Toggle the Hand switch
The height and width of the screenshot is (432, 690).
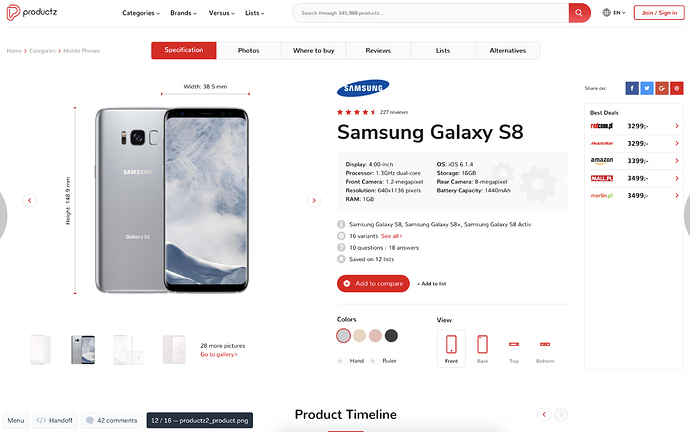(342, 361)
